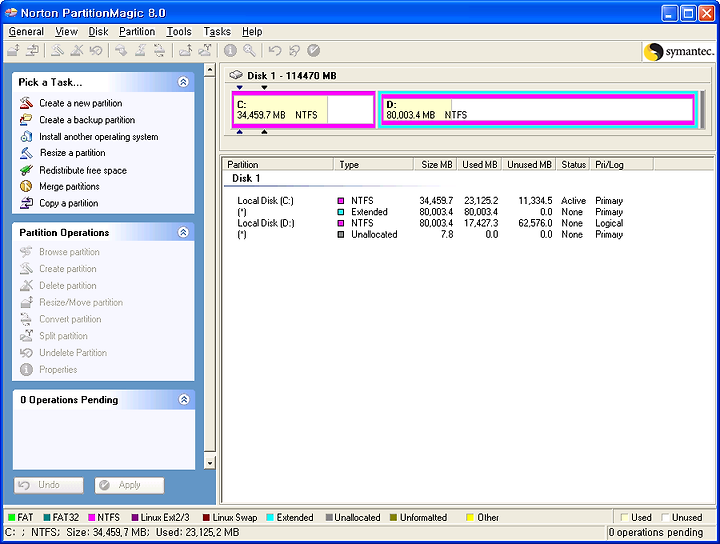
Task: Click the Pri/Log column header
Action: point(622,164)
